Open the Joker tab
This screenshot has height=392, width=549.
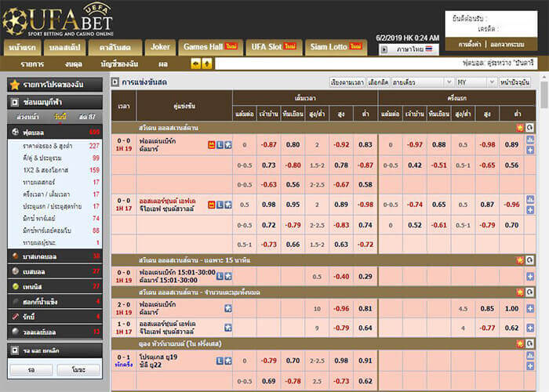tap(160, 47)
